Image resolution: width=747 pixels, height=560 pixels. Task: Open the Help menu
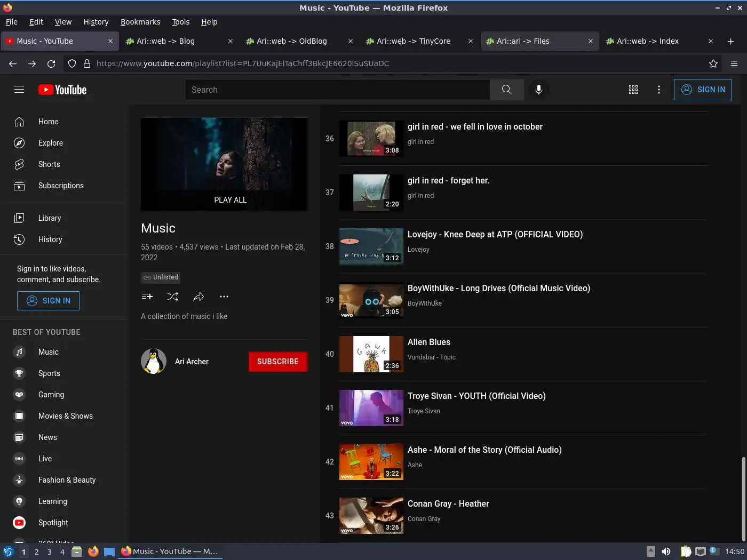pos(209,22)
